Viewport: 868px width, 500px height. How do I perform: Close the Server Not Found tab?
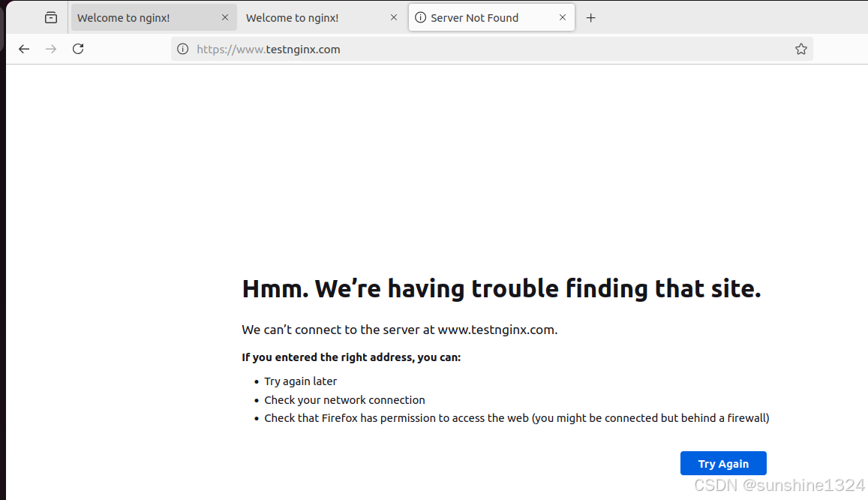[x=563, y=18]
